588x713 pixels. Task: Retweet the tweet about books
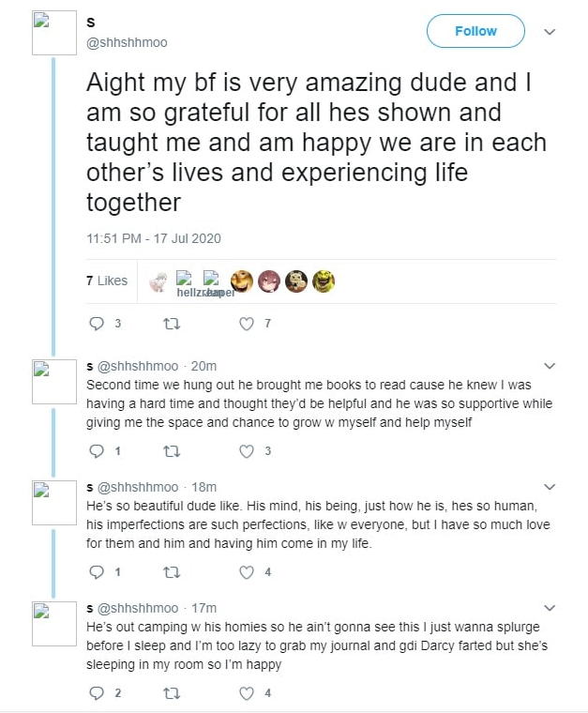[171, 451]
